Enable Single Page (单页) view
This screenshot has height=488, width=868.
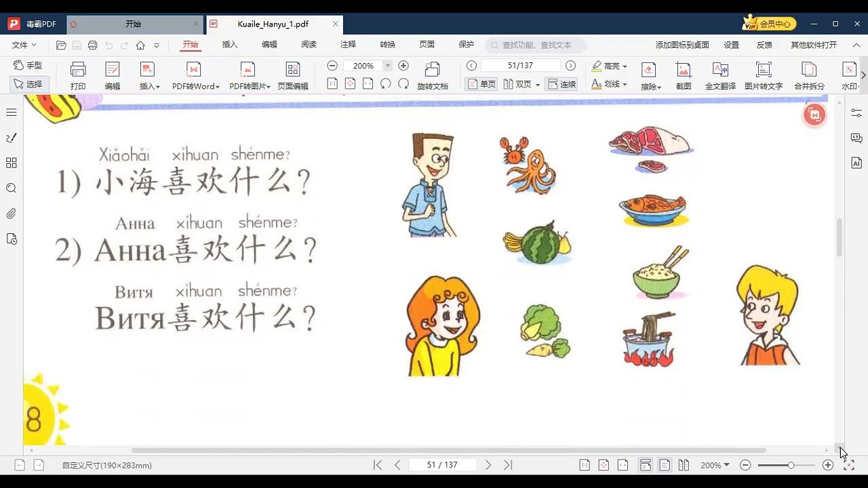click(481, 84)
